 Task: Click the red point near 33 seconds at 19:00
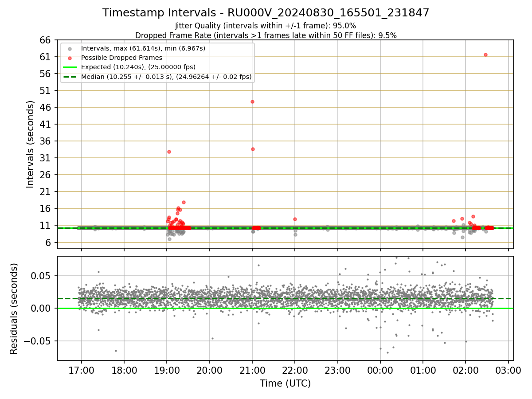point(169,152)
